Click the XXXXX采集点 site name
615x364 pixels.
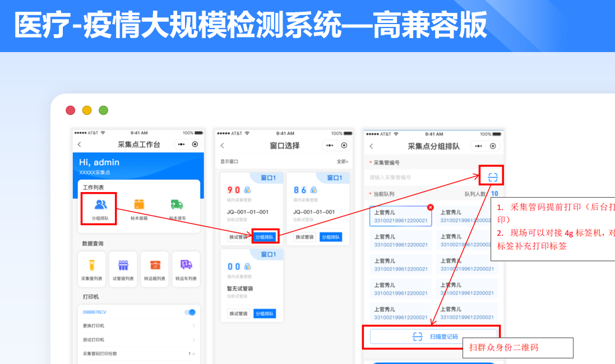point(95,172)
